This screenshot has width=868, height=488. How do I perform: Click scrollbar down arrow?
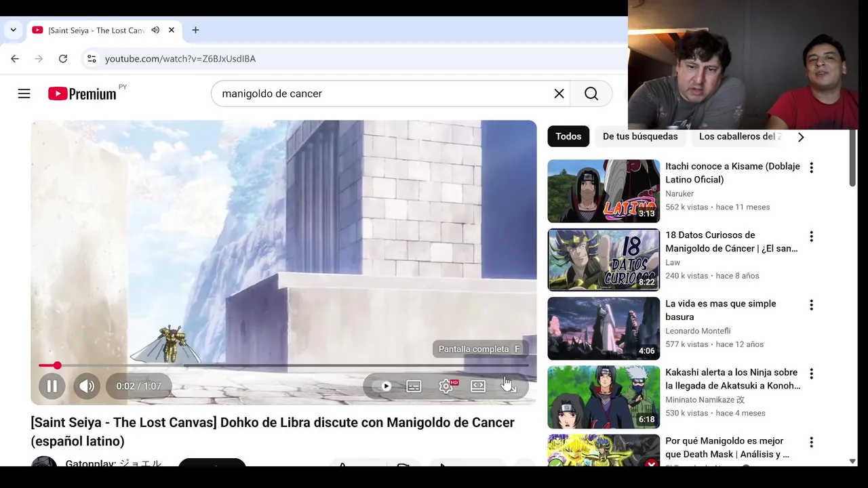852,461
